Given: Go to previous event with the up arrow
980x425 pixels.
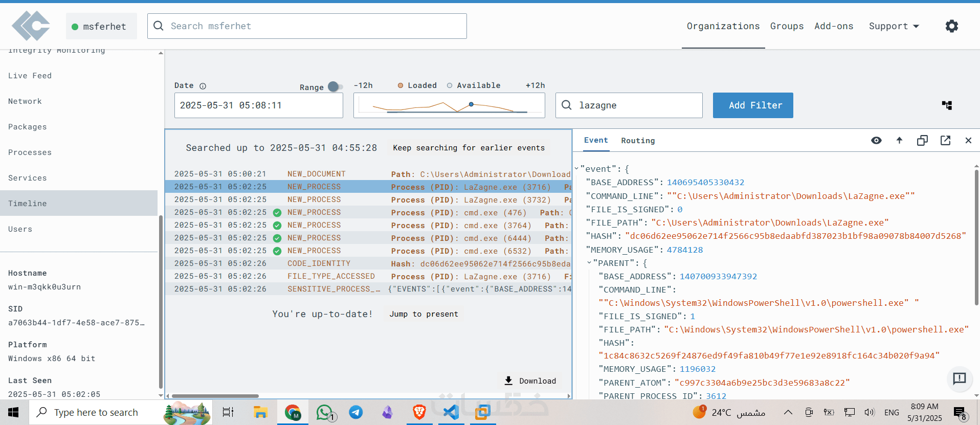Looking at the screenshot, I should (x=899, y=140).
